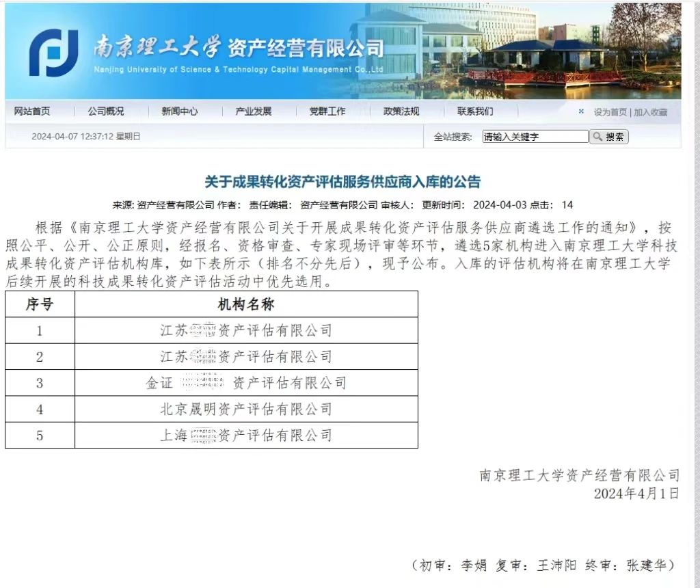This screenshot has height=588, width=700.
Task: Go to 新闻中心 section
Action: (x=180, y=111)
